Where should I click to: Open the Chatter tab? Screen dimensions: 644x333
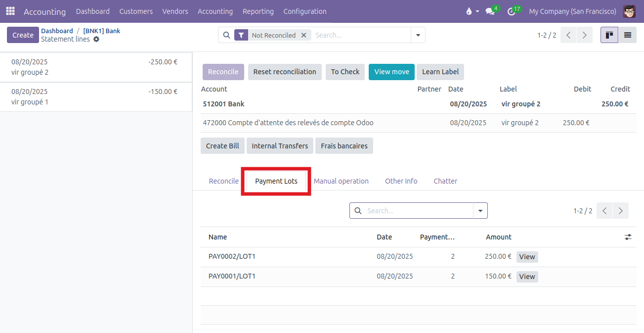click(x=445, y=181)
